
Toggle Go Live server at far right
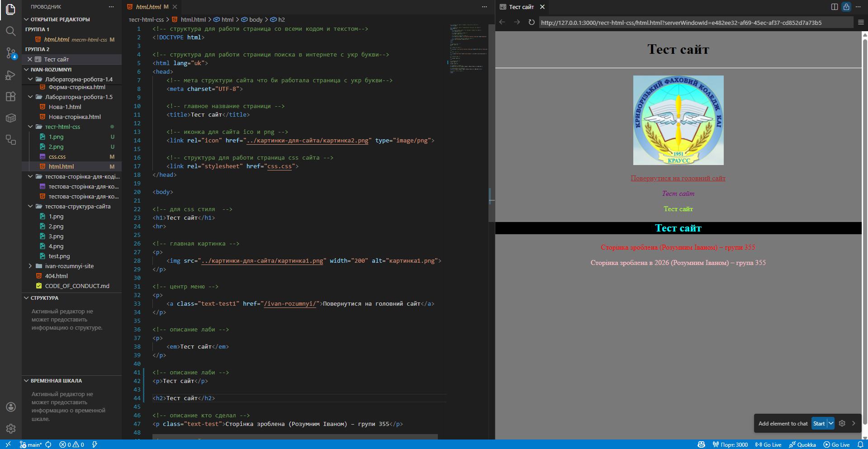[x=837, y=444]
